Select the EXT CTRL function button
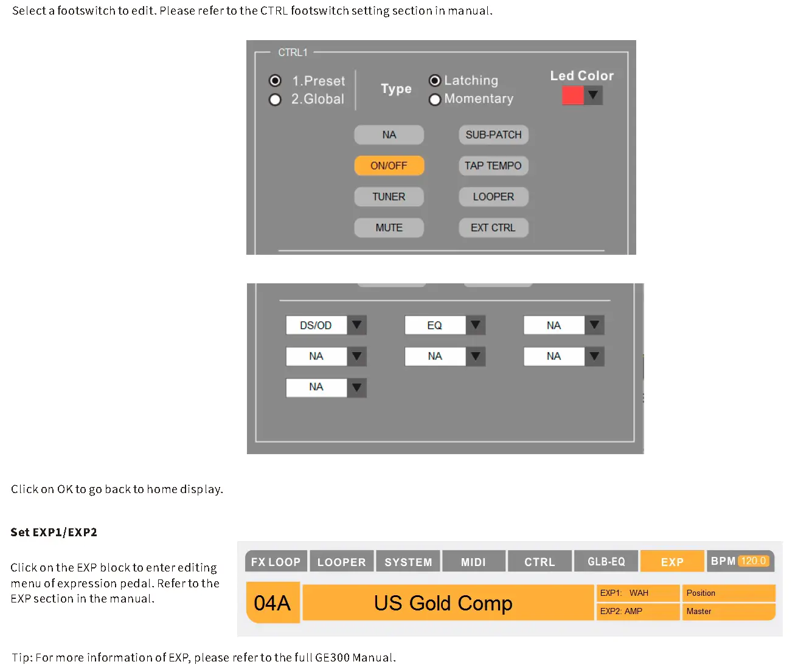Viewport: 812px width, 670px height. click(493, 228)
